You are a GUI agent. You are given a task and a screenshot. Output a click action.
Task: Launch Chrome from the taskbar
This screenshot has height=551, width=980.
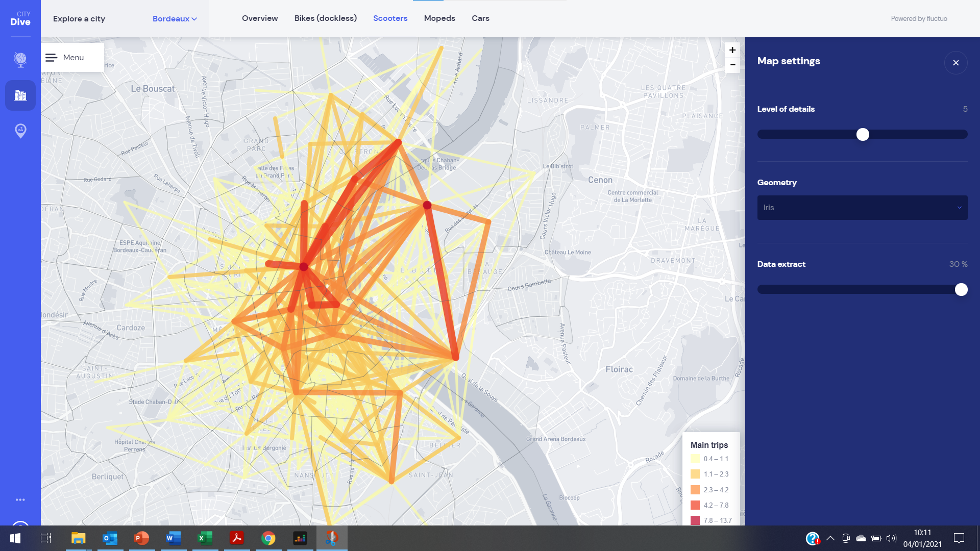268,538
